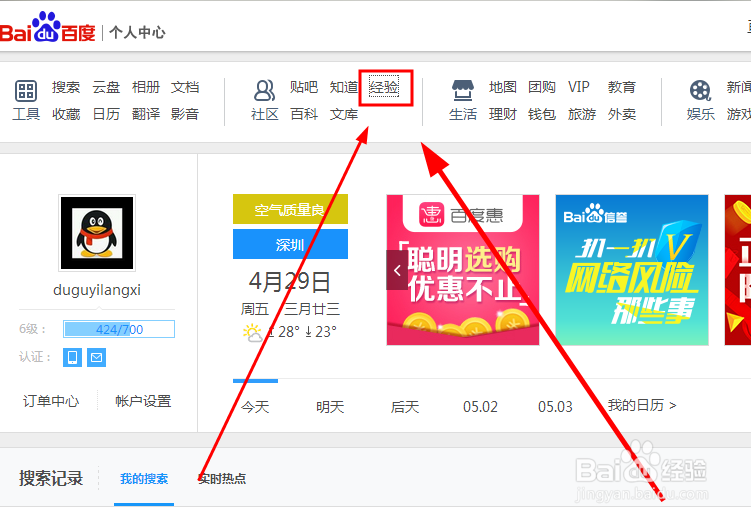751x520 pixels.
Task: Open 文库 link
Action: point(343,114)
